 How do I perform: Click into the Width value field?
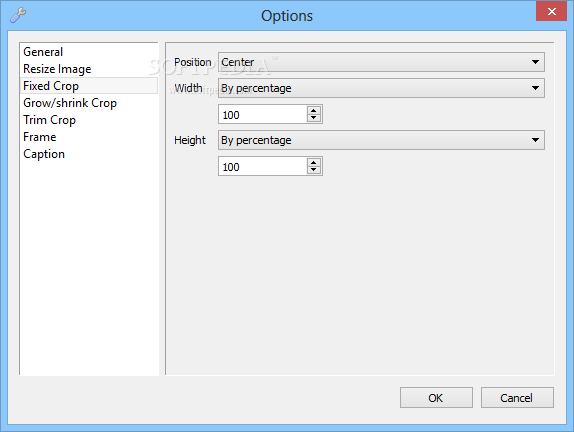263,115
